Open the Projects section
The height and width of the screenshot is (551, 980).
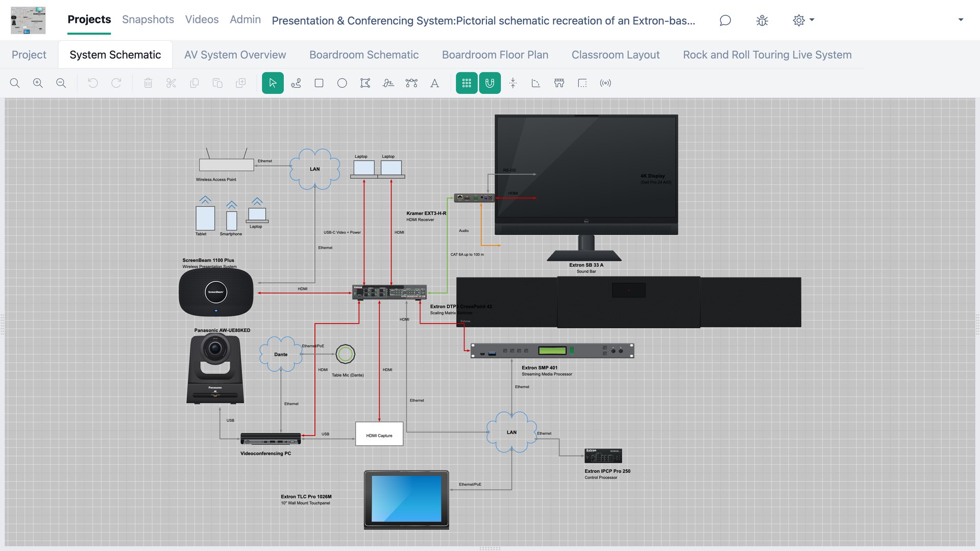point(89,19)
